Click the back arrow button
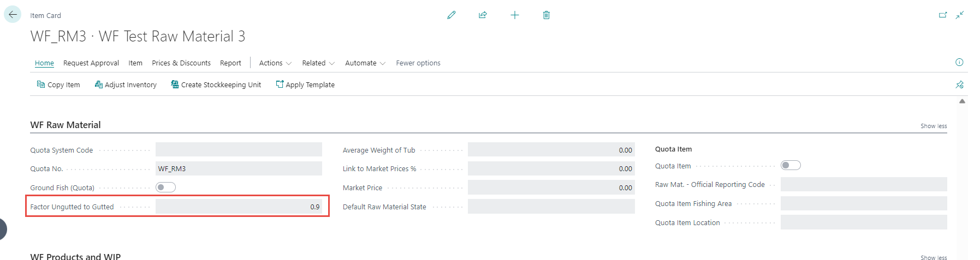Image resolution: width=980 pixels, height=260 pixels. (x=13, y=15)
